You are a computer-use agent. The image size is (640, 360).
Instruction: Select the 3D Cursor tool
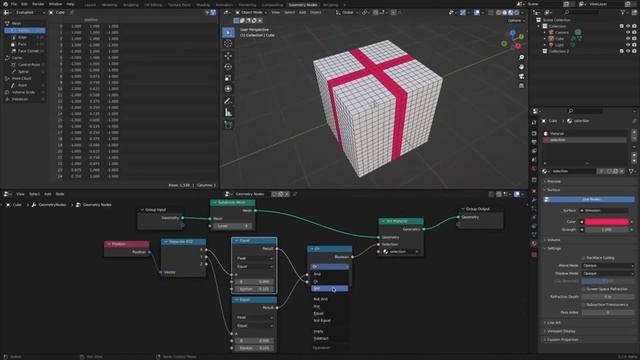tap(228, 43)
